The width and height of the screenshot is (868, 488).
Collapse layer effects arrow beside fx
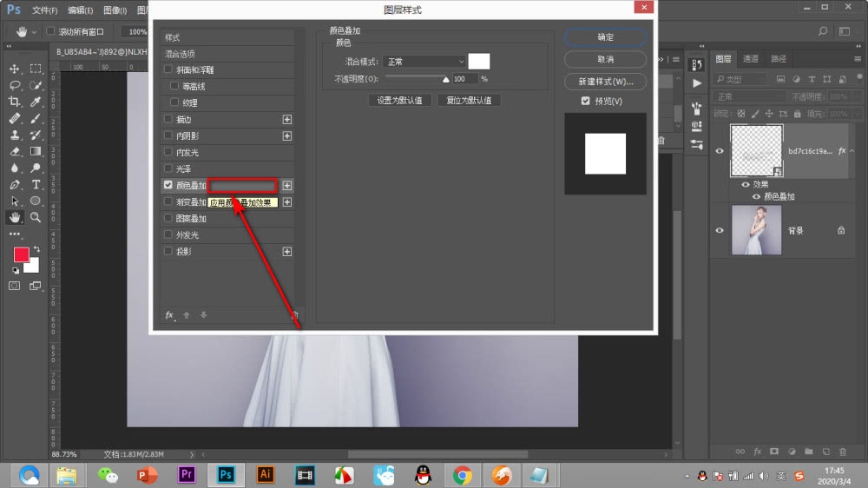(x=852, y=151)
